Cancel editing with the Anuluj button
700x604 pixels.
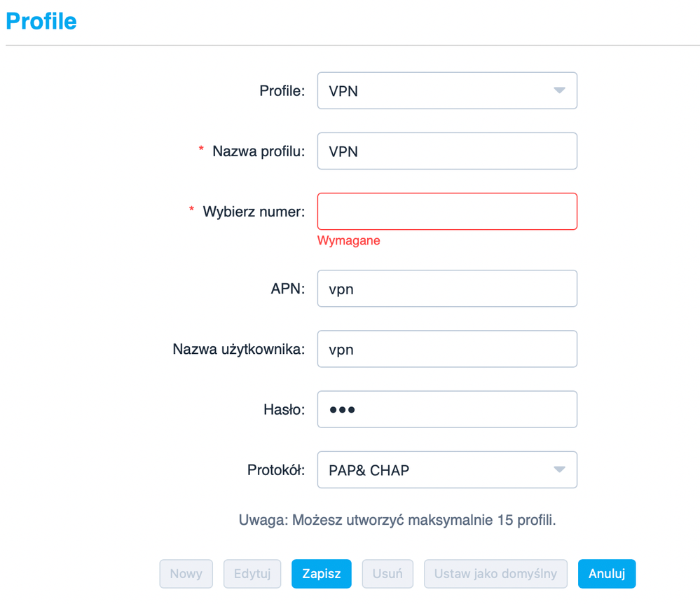click(606, 573)
